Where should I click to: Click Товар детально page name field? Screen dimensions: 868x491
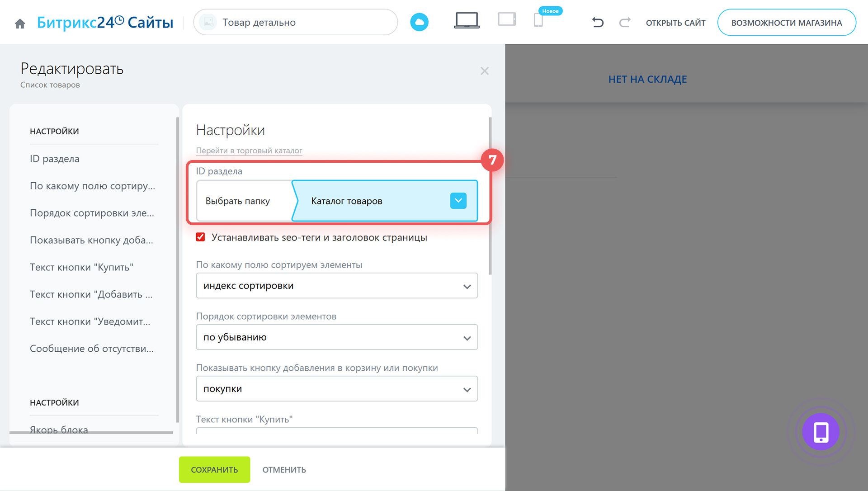click(x=295, y=22)
